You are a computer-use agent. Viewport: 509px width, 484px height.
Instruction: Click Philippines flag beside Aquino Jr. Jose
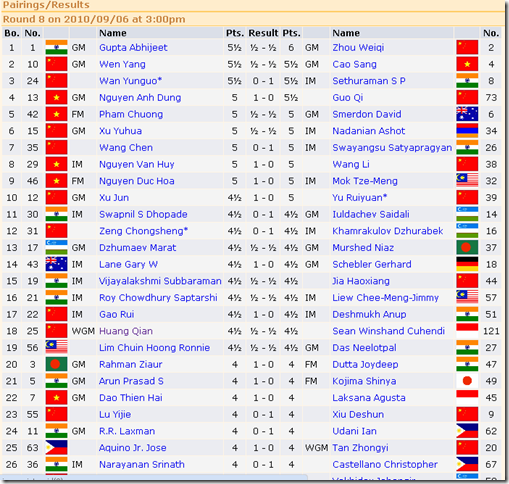click(56, 447)
